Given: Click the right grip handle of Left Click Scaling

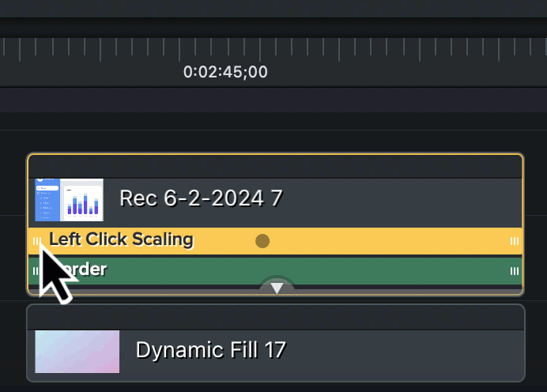Looking at the screenshot, I should [x=515, y=241].
